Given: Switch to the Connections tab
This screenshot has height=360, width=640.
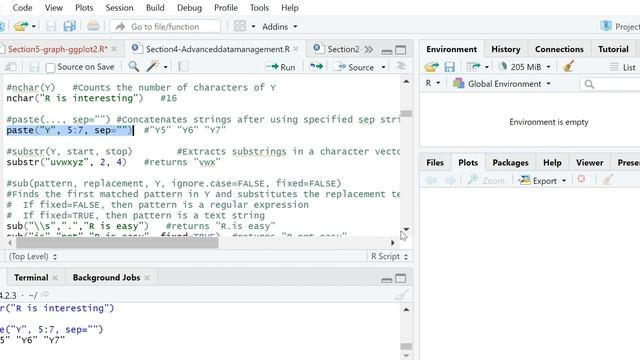Looking at the screenshot, I should (x=559, y=49).
